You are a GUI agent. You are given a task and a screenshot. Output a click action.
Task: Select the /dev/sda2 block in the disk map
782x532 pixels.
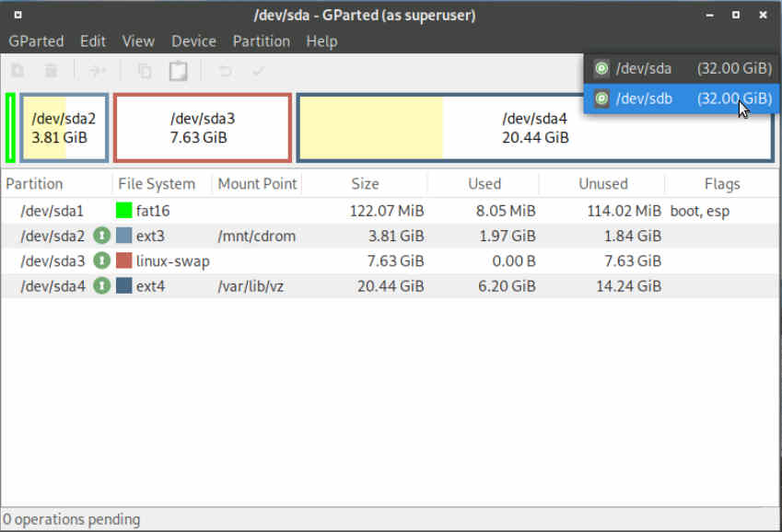tap(64, 128)
